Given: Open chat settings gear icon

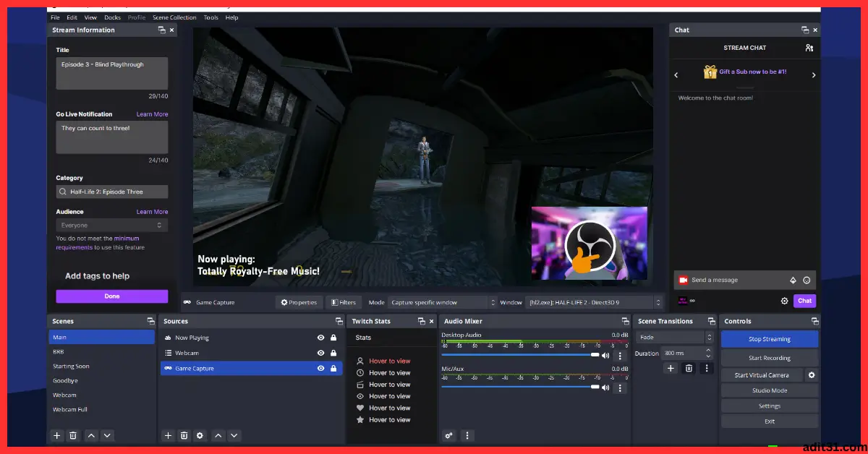Looking at the screenshot, I should (784, 301).
